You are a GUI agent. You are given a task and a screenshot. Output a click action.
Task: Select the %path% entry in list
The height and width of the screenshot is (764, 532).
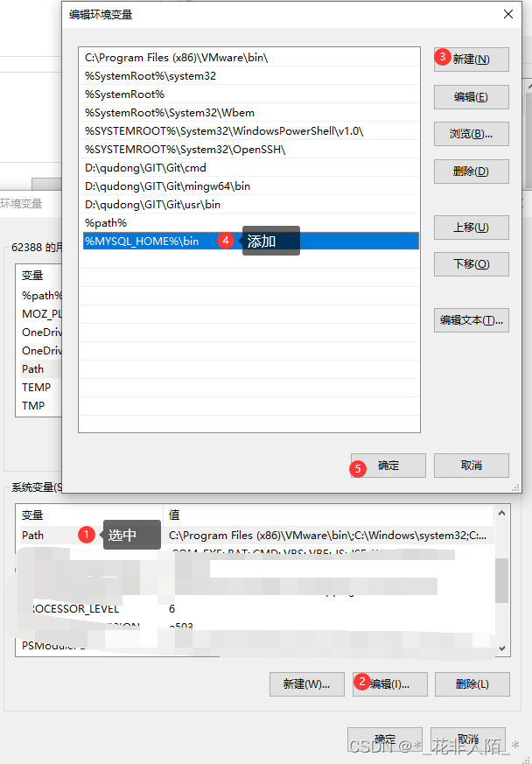tap(249, 222)
